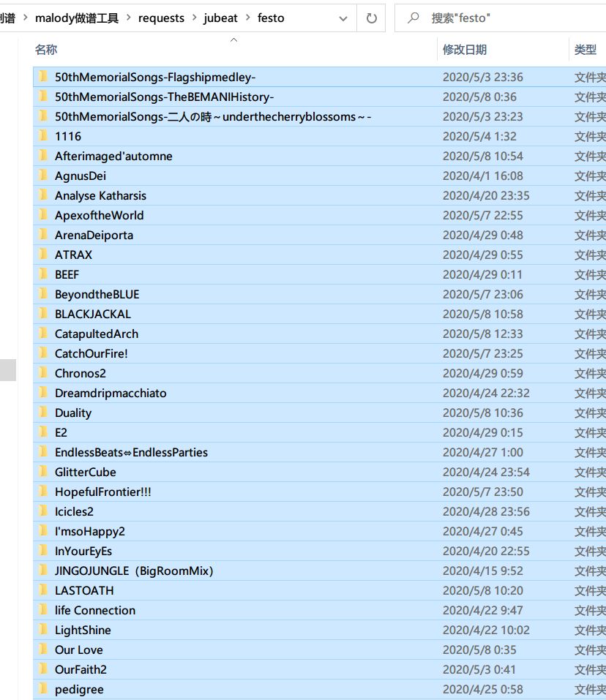Click folder icon of GlitterCube
Image resolution: width=606 pixels, height=700 pixels.
point(43,472)
